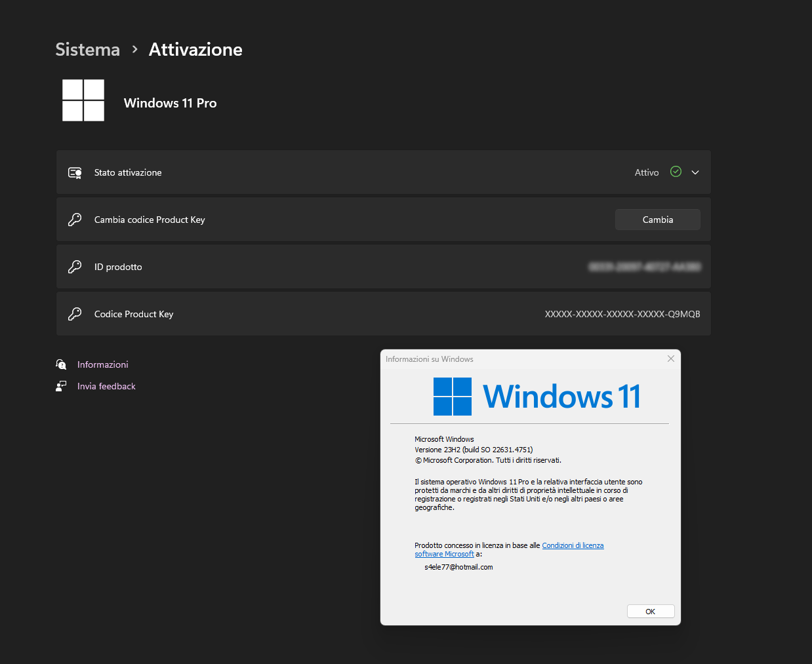The width and height of the screenshot is (812, 664).
Task: Click the Informazioni help icon
Action: (61, 364)
